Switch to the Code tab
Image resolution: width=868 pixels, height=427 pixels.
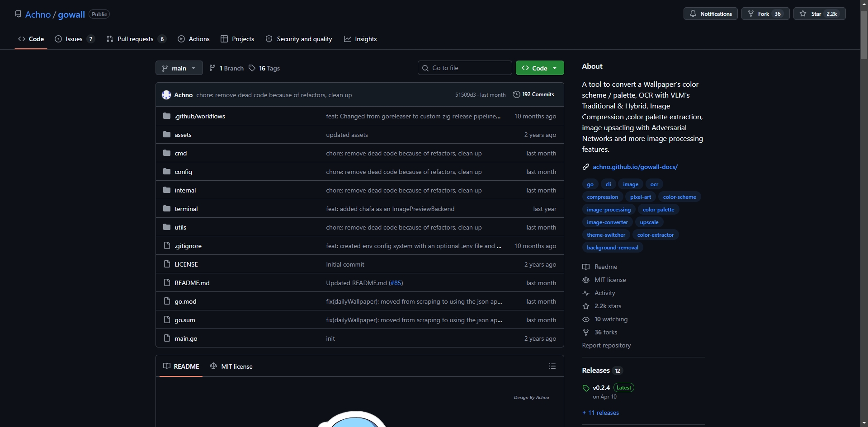pyautogui.click(x=31, y=39)
